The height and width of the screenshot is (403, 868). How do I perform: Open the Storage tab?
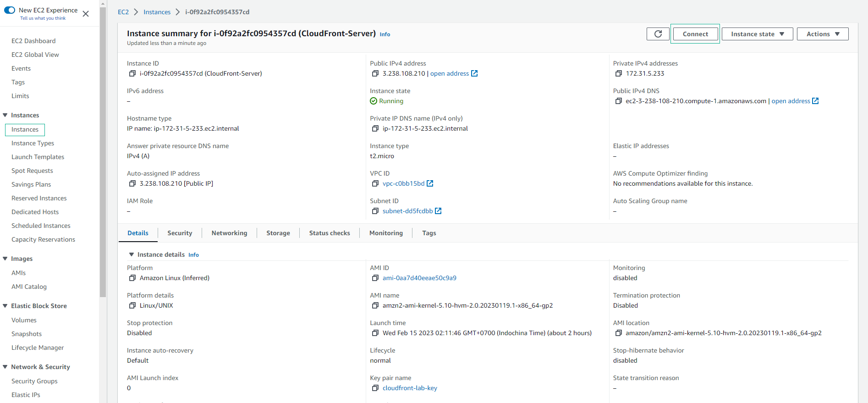[278, 233]
